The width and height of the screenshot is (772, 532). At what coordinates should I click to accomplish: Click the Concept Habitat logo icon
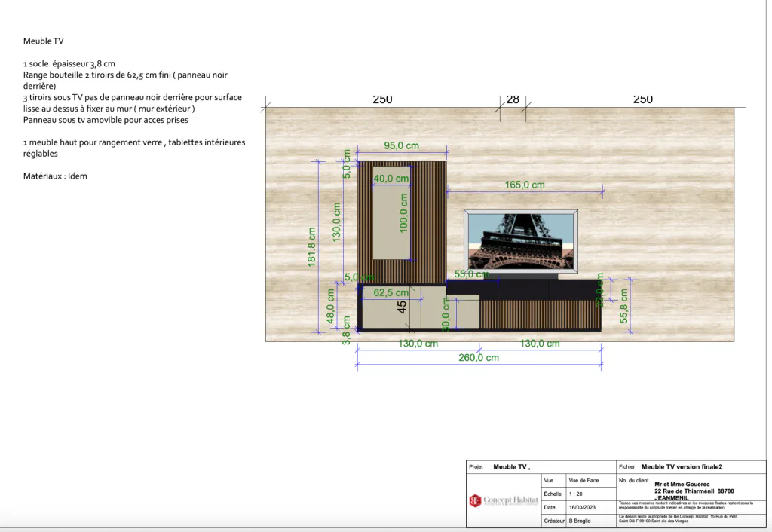point(475,500)
